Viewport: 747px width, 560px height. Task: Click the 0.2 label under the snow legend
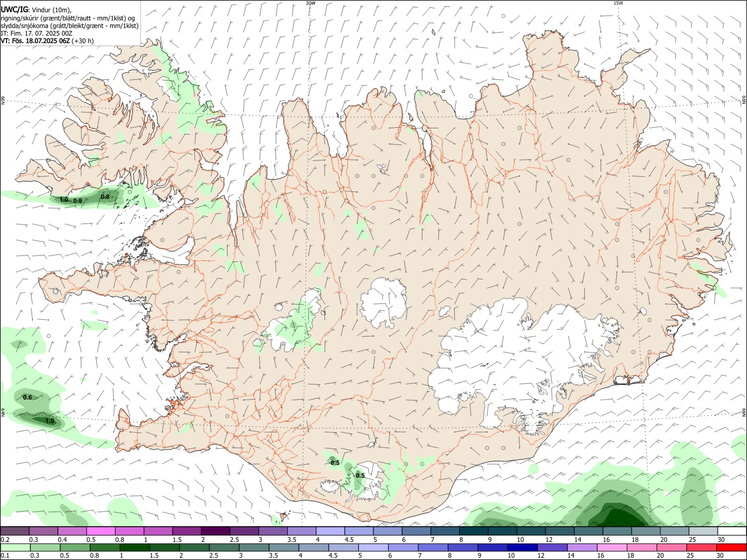[x=5, y=540]
